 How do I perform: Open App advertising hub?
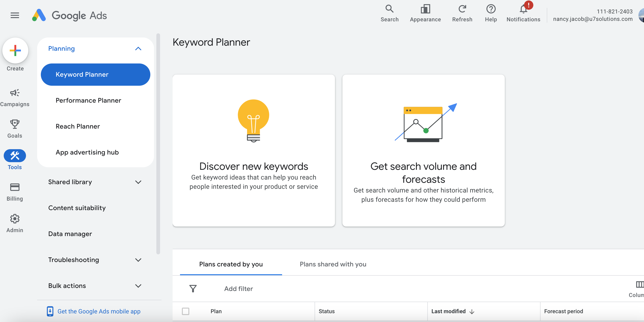(95, 152)
